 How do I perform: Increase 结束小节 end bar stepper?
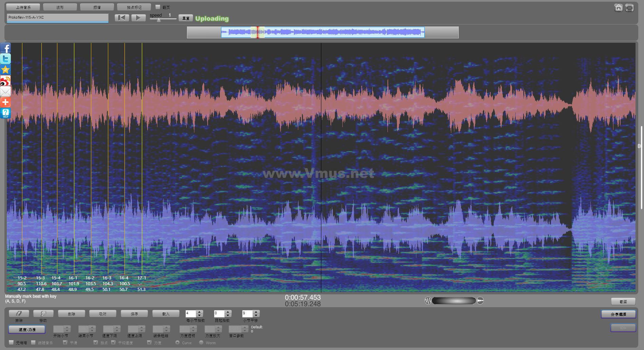click(92, 327)
